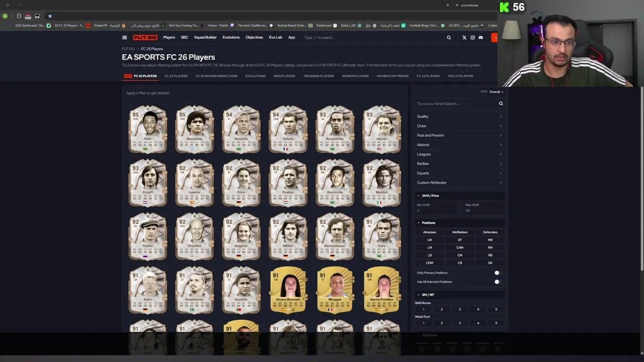
Task: Collapse the OVR / Price section
Action: pyautogui.click(x=459, y=196)
